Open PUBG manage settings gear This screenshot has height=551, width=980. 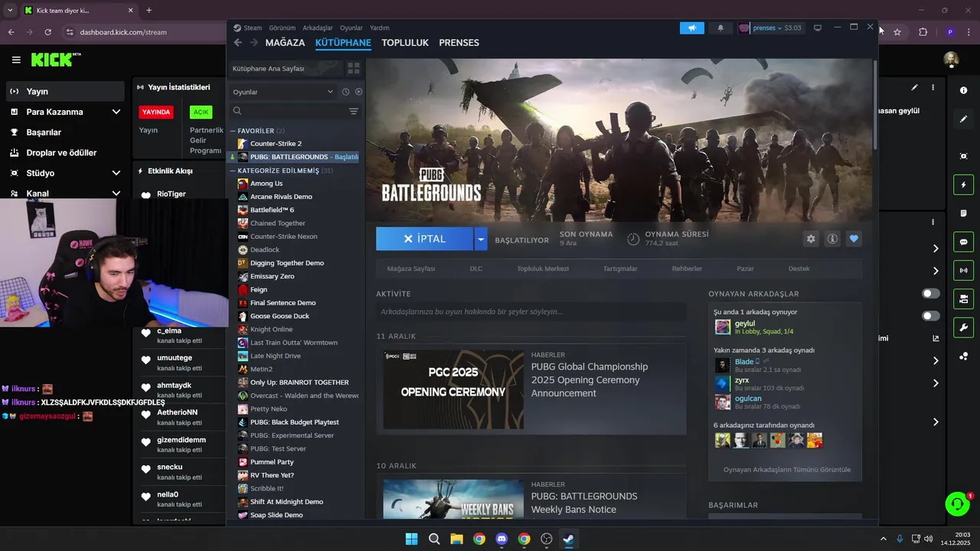pyautogui.click(x=811, y=239)
